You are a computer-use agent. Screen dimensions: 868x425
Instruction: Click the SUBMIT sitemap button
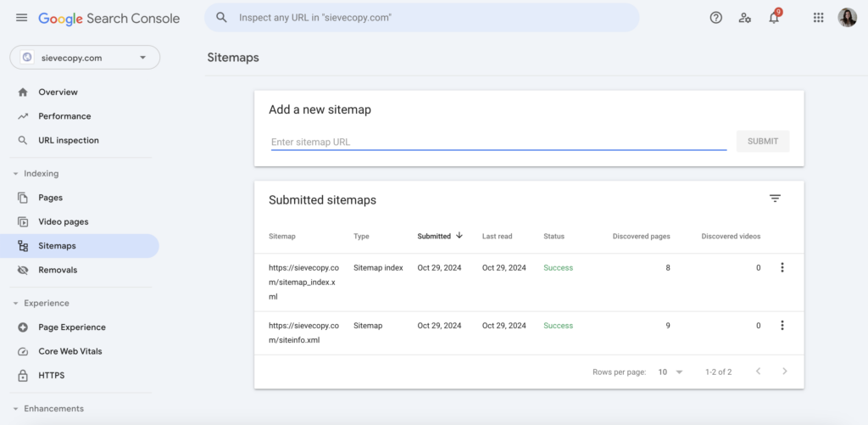pyautogui.click(x=763, y=142)
